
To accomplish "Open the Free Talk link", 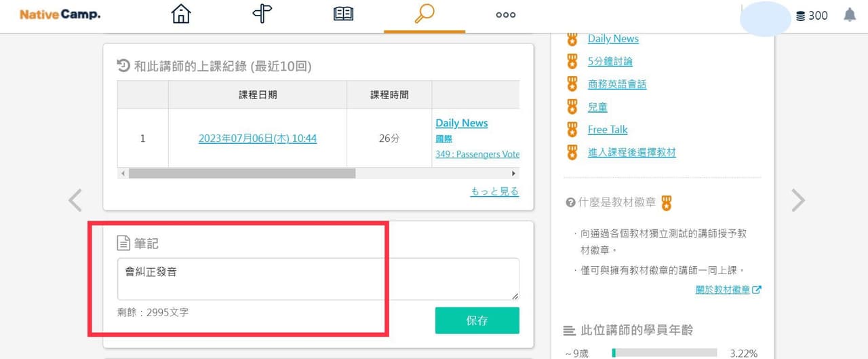I will [x=608, y=129].
